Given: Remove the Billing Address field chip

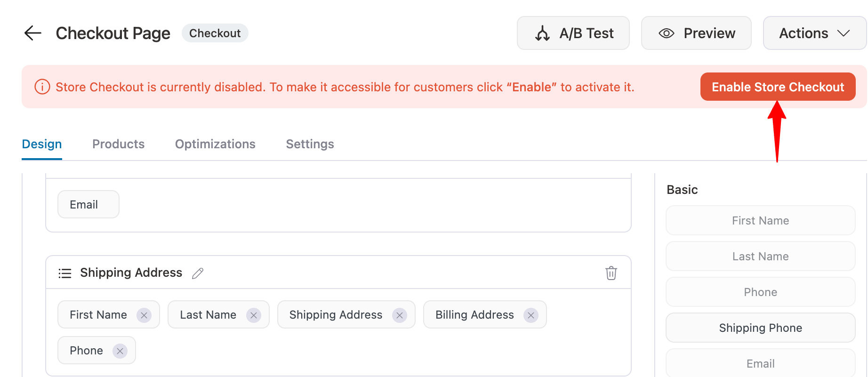Looking at the screenshot, I should [x=531, y=315].
